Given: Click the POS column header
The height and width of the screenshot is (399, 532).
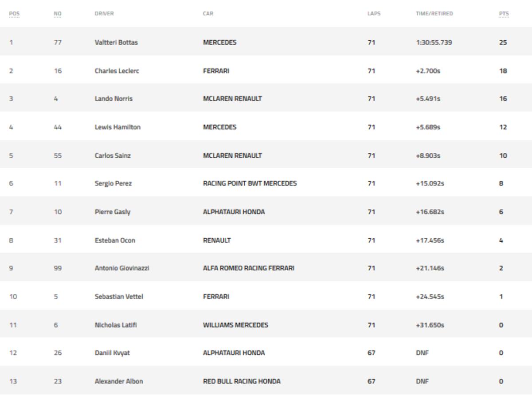Looking at the screenshot, I should [14, 14].
